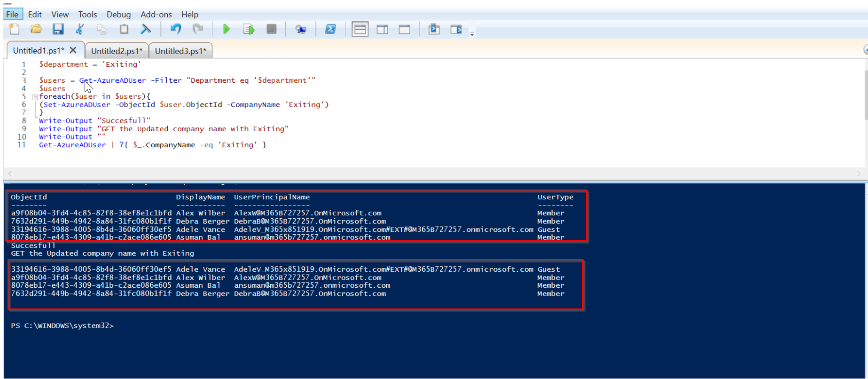Click the horizontal scrollbar left arrow
Image resolution: width=868 pixels, height=379 pixels.
[x=10, y=174]
